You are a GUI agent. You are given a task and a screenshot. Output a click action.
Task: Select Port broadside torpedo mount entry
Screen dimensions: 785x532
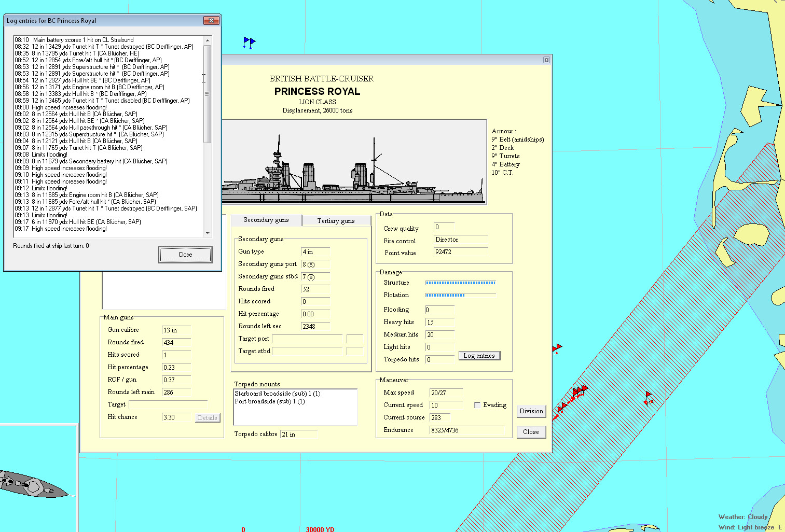click(x=269, y=401)
